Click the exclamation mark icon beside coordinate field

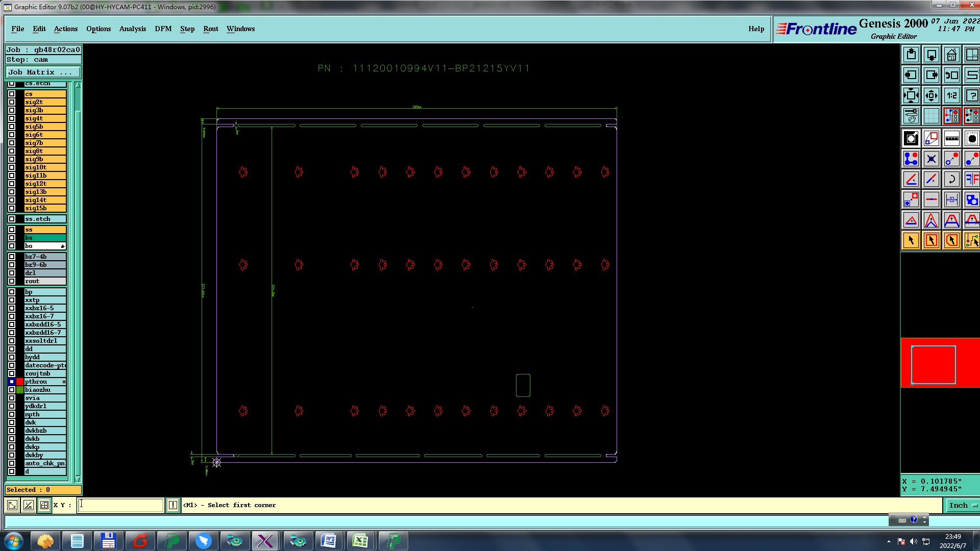click(173, 505)
